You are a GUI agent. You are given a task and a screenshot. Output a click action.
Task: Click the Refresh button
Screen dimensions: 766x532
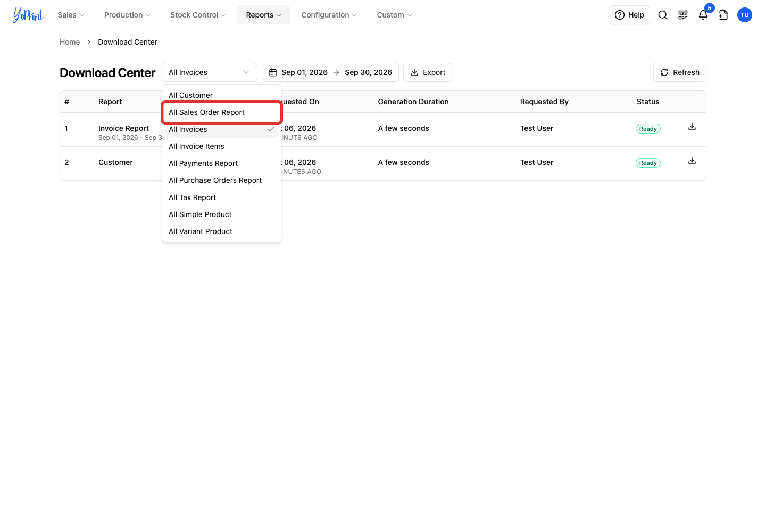coord(680,72)
